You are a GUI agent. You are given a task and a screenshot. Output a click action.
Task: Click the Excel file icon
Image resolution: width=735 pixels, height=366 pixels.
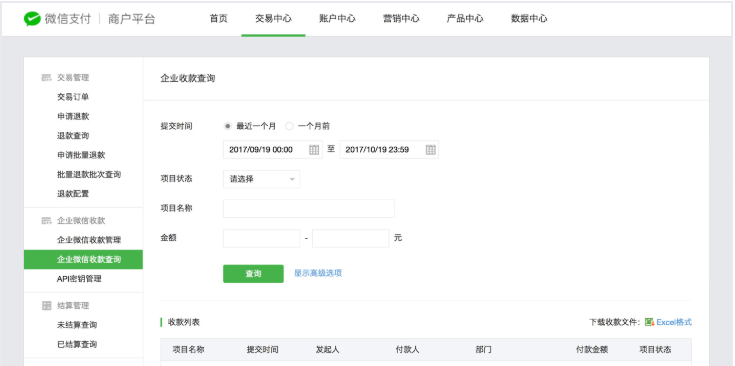[x=649, y=322]
